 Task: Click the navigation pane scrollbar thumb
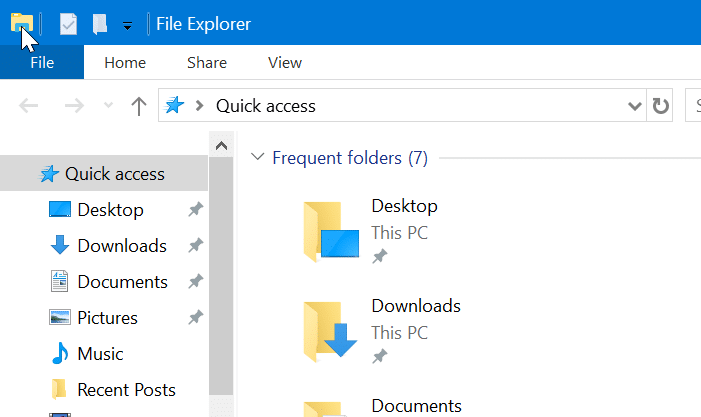coord(221,276)
